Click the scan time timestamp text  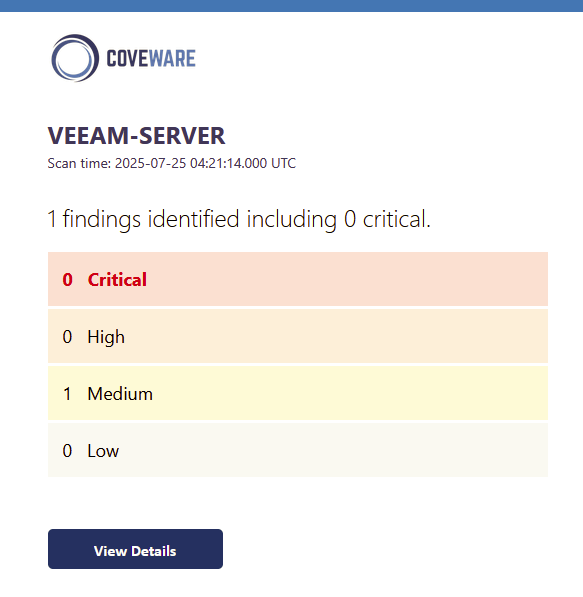pos(171,163)
